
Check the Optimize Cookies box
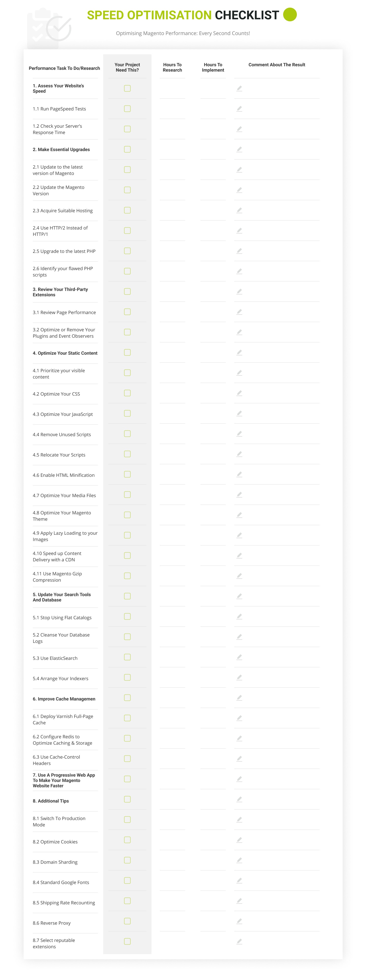click(127, 840)
